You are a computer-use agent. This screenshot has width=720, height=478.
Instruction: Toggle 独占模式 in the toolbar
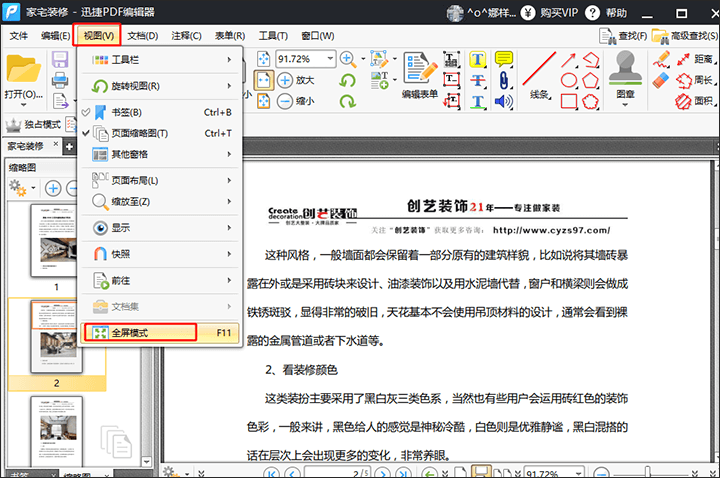(x=34, y=124)
